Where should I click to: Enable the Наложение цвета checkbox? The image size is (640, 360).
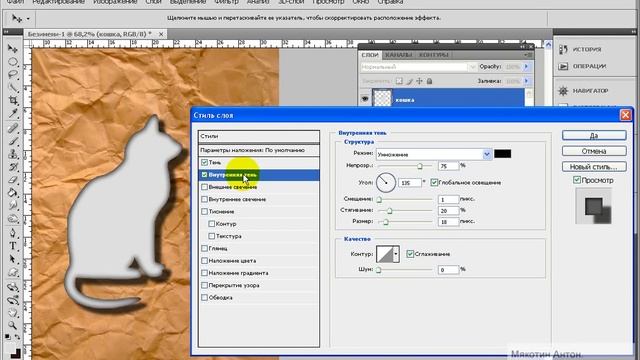point(204,260)
